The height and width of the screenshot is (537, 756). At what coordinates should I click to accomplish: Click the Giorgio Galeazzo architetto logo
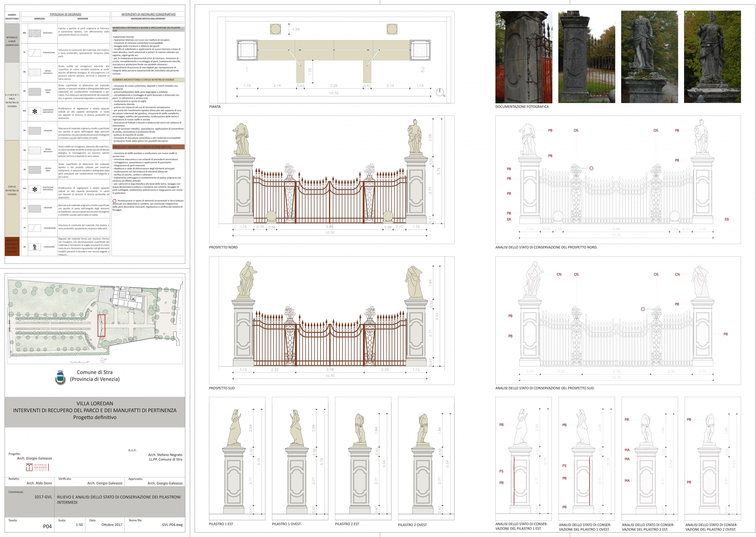37,467
